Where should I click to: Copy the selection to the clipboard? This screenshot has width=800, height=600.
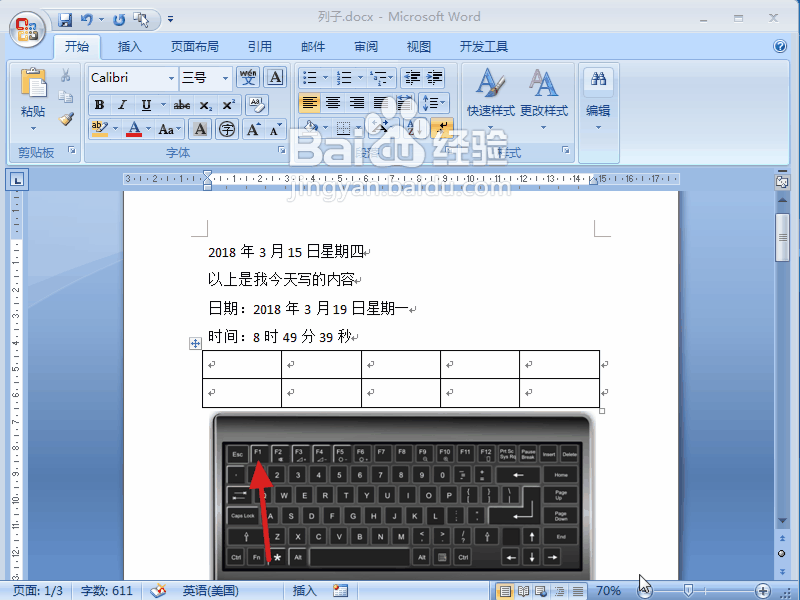[x=65, y=97]
